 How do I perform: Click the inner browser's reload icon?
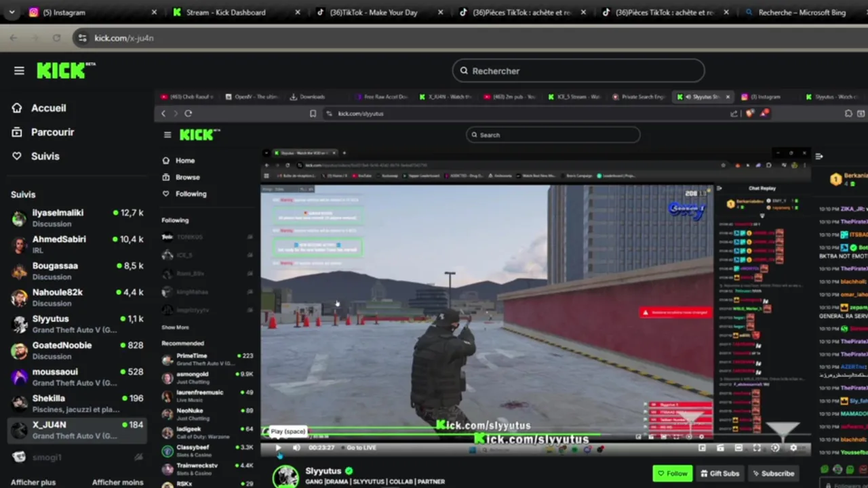click(x=188, y=113)
